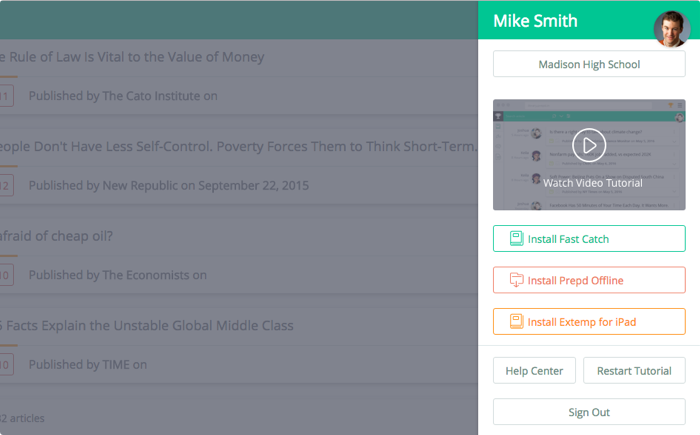The image size is (700, 435).
Task: Click the Fast Catch book icon
Action: coord(517,238)
